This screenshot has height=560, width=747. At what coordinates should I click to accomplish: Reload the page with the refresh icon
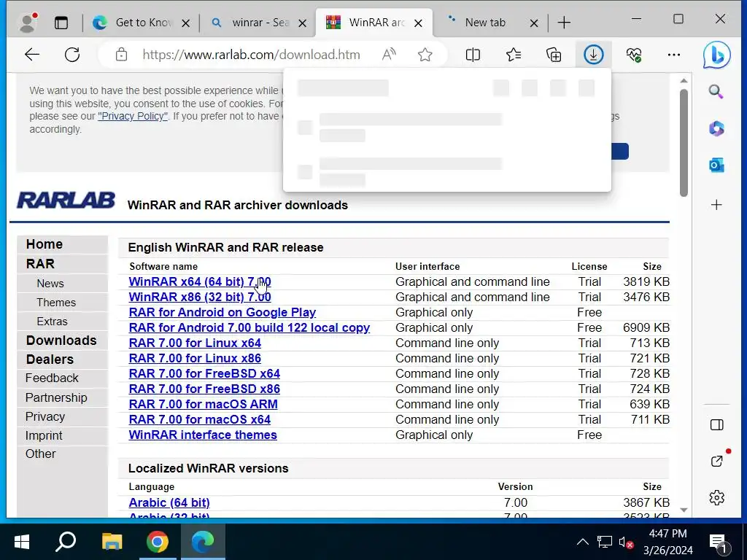pyautogui.click(x=72, y=55)
